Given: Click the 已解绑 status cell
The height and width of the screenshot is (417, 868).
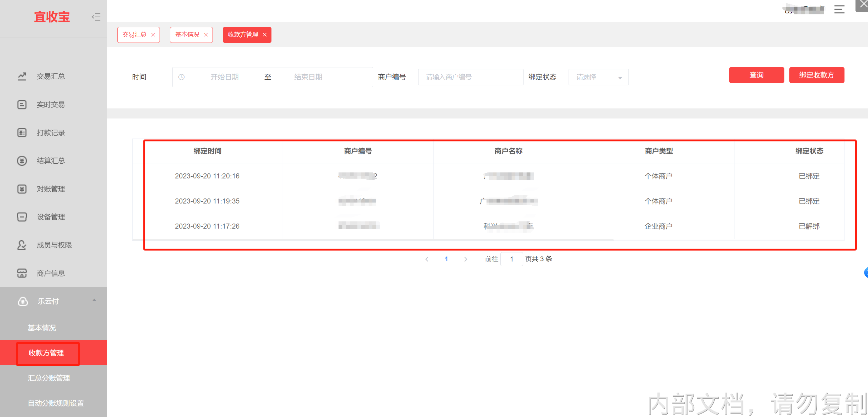Looking at the screenshot, I should coord(809,226).
